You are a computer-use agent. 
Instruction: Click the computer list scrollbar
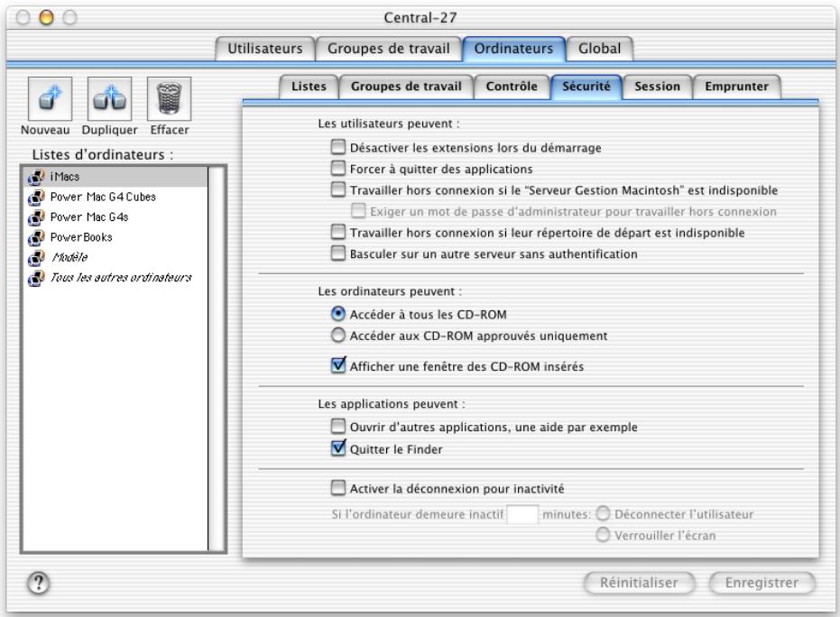click(x=217, y=359)
